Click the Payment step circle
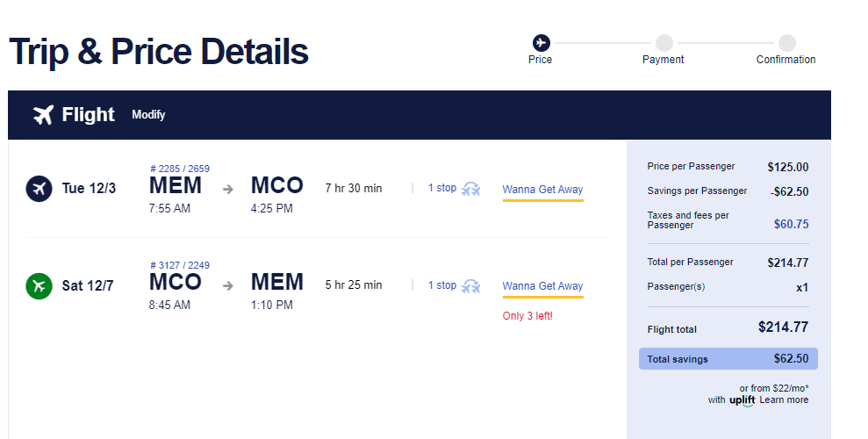The height and width of the screenshot is (439, 868). click(664, 42)
